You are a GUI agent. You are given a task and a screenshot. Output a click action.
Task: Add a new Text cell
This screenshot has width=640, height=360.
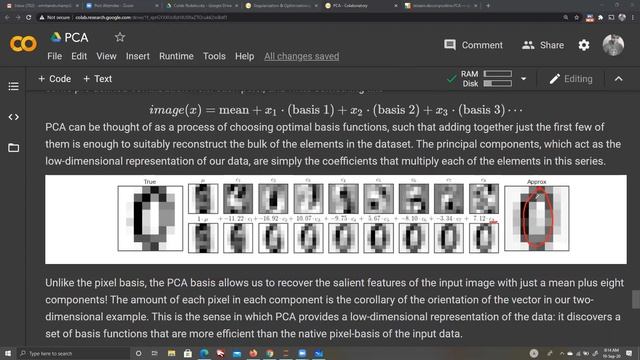coord(98,79)
